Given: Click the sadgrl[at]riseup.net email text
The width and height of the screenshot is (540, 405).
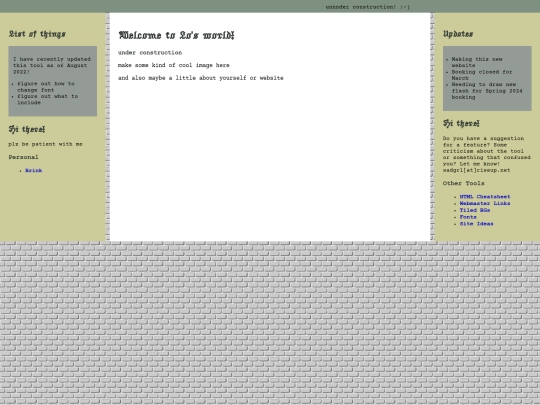Looking at the screenshot, I should (476, 170).
